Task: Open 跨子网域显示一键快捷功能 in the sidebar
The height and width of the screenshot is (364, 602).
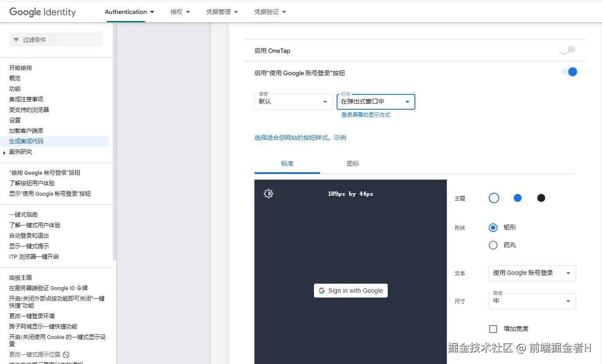Action: click(x=43, y=326)
